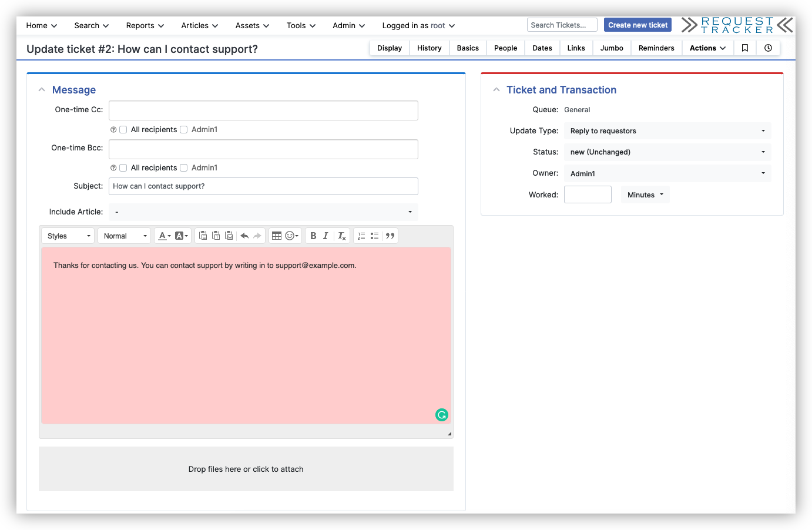Open the Update Type dropdown
The height and width of the screenshot is (530, 812).
(667, 130)
